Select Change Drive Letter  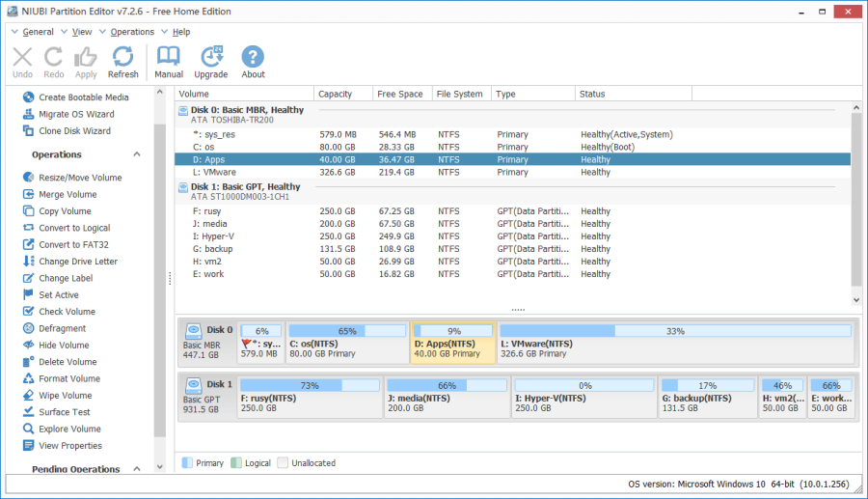click(70, 262)
